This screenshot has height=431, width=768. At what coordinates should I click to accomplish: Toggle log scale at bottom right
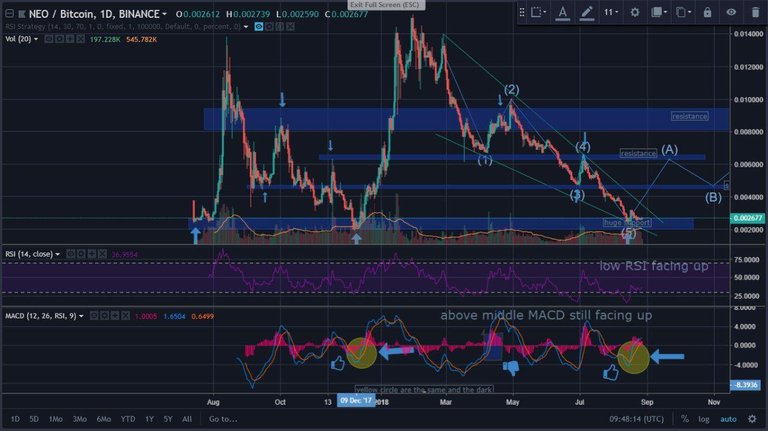pos(704,419)
